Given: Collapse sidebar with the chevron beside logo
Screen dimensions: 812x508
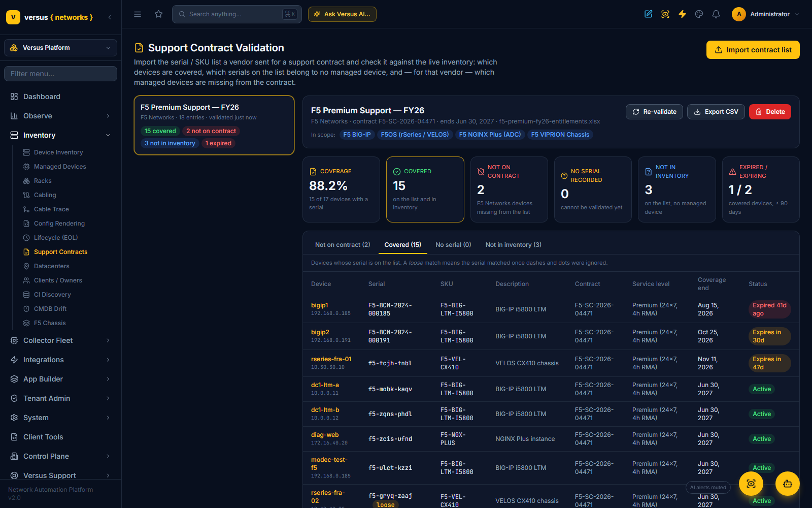Looking at the screenshot, I should [110, 17].
